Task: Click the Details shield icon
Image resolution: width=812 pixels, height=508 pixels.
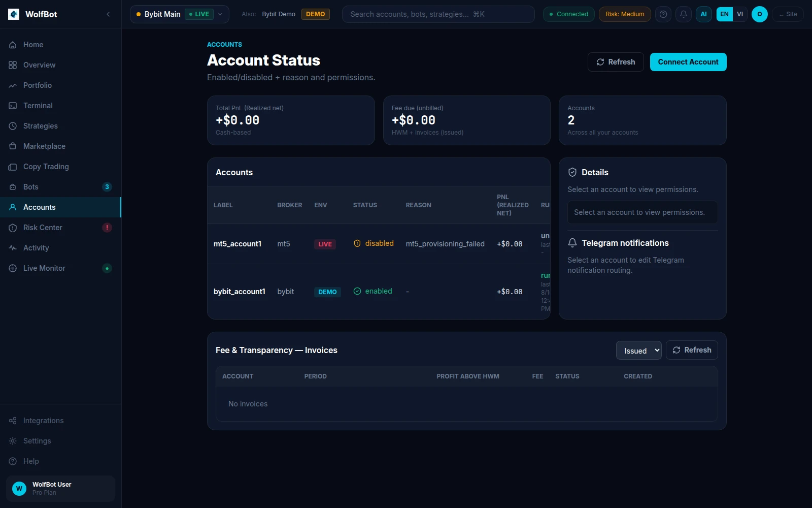Action: 572,172
